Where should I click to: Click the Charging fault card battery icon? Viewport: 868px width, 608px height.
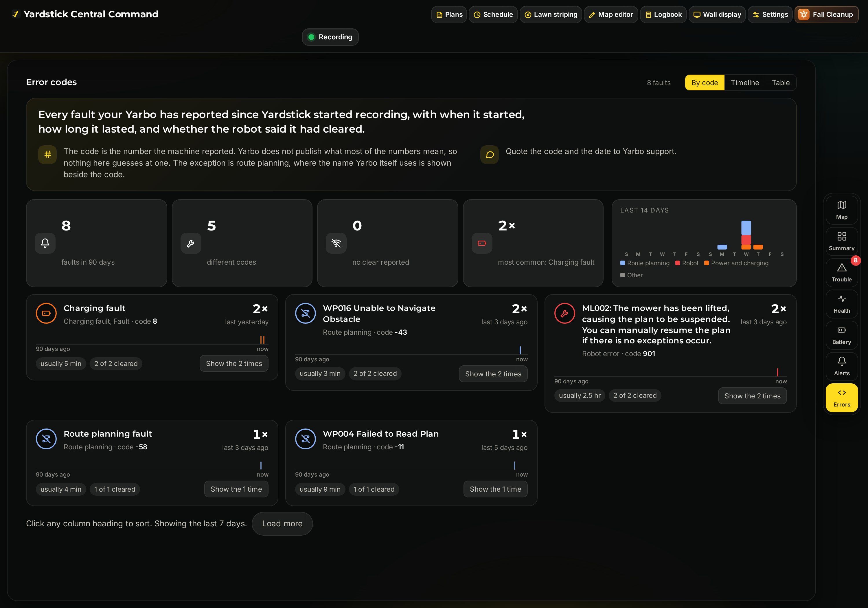[46, 313]
